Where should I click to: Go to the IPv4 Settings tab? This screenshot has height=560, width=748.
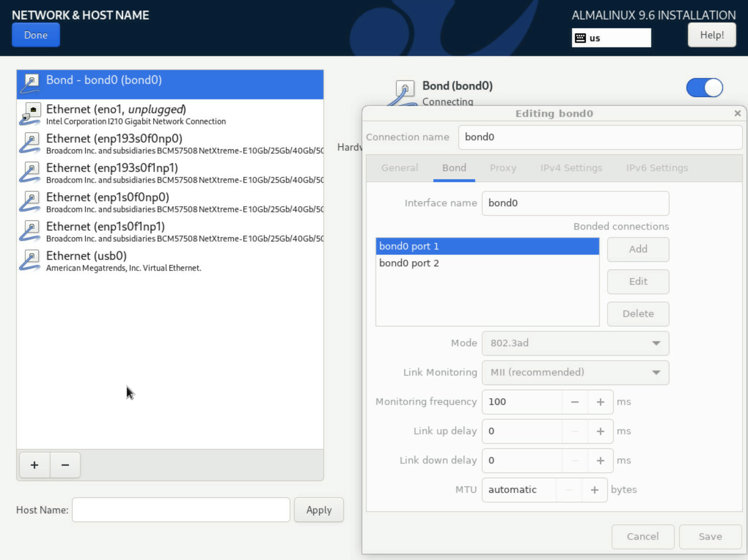[x=571, y=168]
